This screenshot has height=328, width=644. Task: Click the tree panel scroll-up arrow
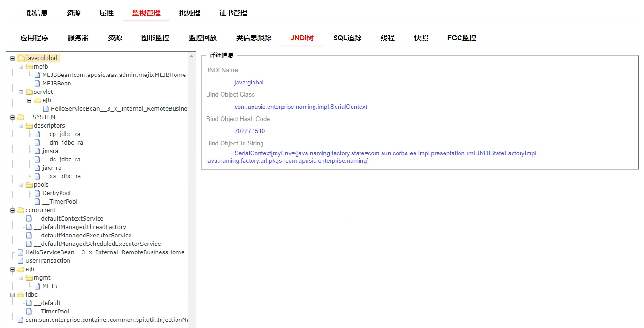(192, 56)
